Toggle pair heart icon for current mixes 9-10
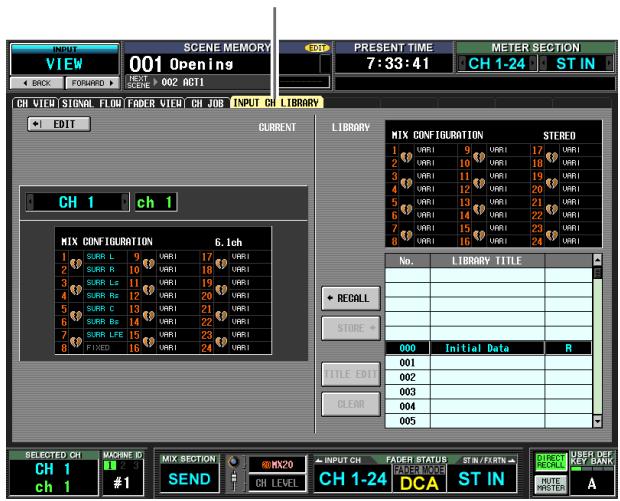This screenshot has width=620, height=501. point(149,263)
